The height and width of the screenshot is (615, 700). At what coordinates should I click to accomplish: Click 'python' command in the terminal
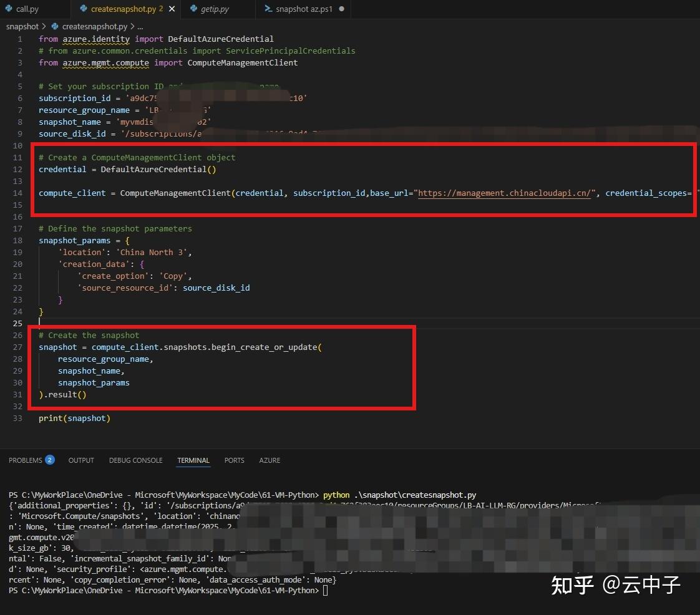click(336, 495)
